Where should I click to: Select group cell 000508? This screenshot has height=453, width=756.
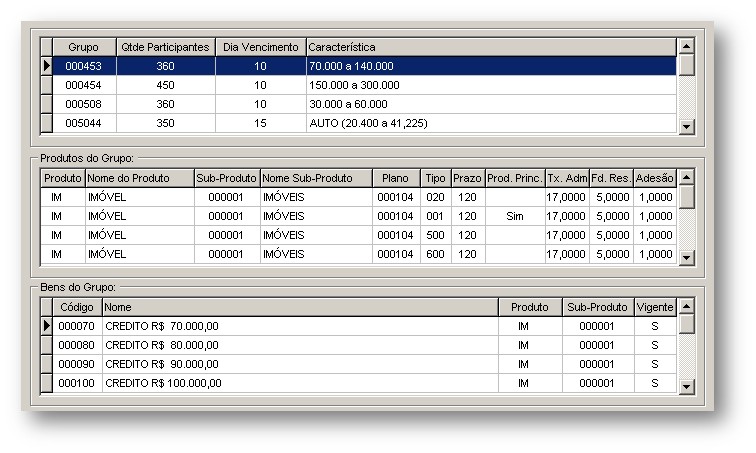click(x=84, y=104)
